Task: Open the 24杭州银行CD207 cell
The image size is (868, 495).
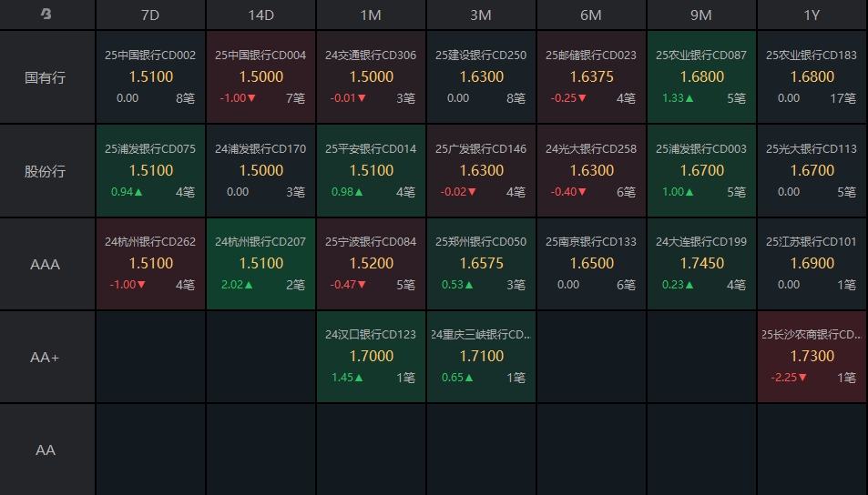Action: tap(260, 263)
